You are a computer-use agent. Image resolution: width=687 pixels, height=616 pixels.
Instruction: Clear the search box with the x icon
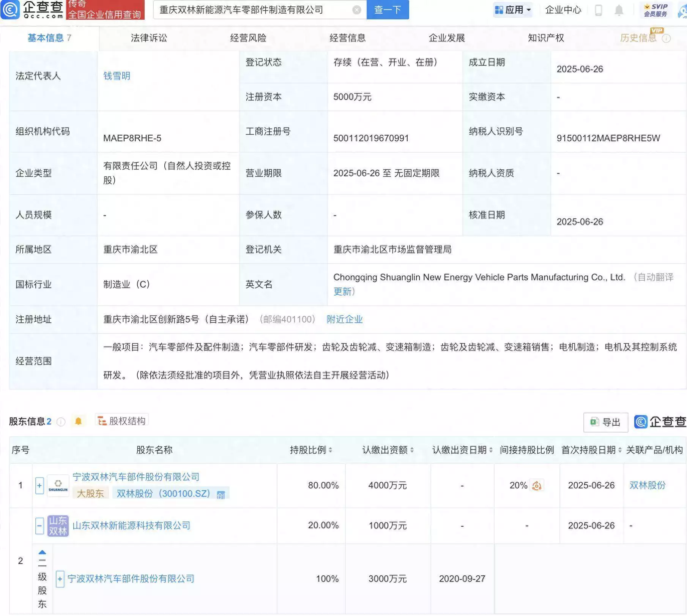click(356, 10)
